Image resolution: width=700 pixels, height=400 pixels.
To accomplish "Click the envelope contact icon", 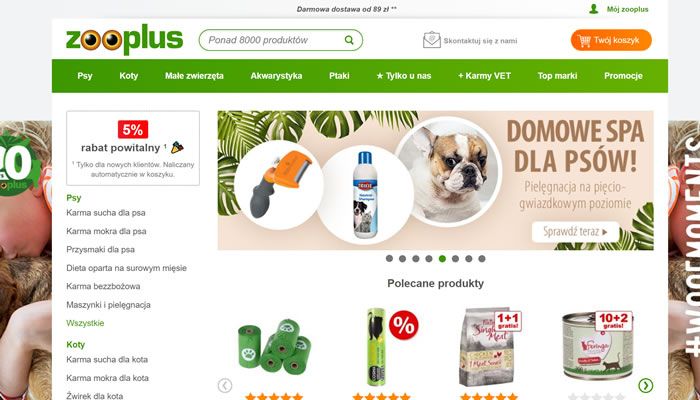I will [x=431, y=40].
